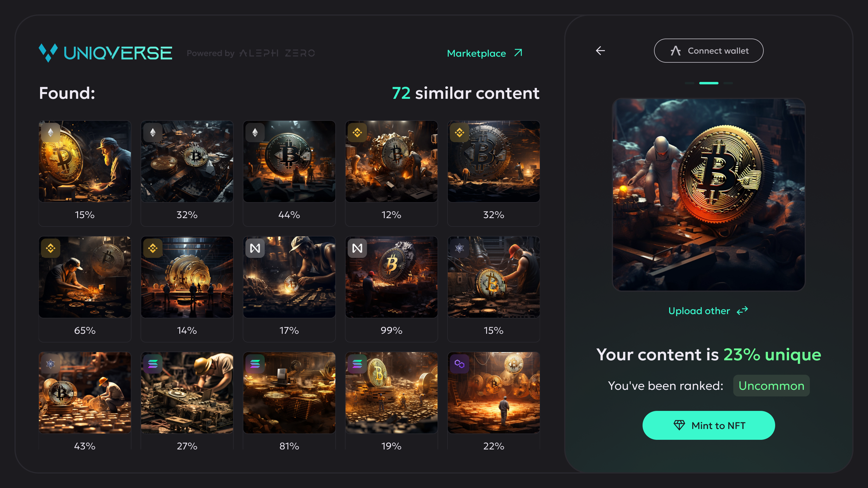Open the 44% similarity thumbnail
868x488 pixels.
tap(289, 162)
